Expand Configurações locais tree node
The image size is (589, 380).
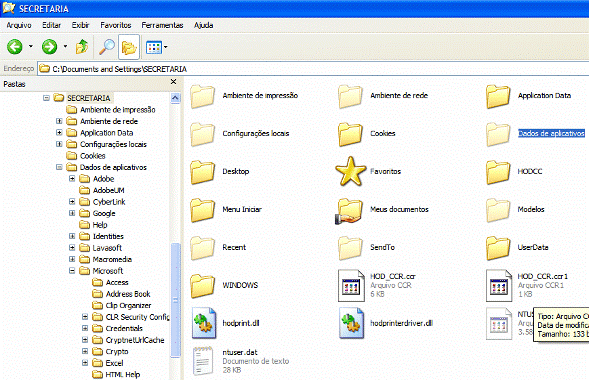coord(59,144)
